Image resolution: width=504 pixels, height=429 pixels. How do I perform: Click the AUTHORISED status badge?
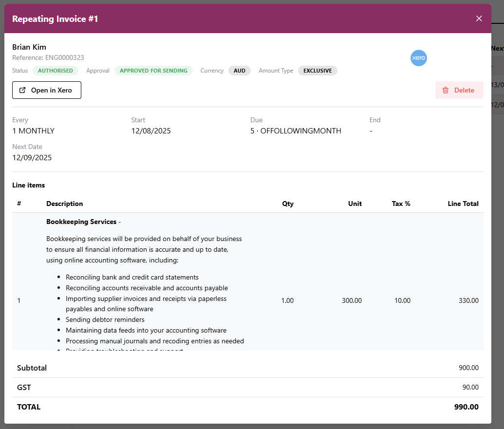pos(56,71)
